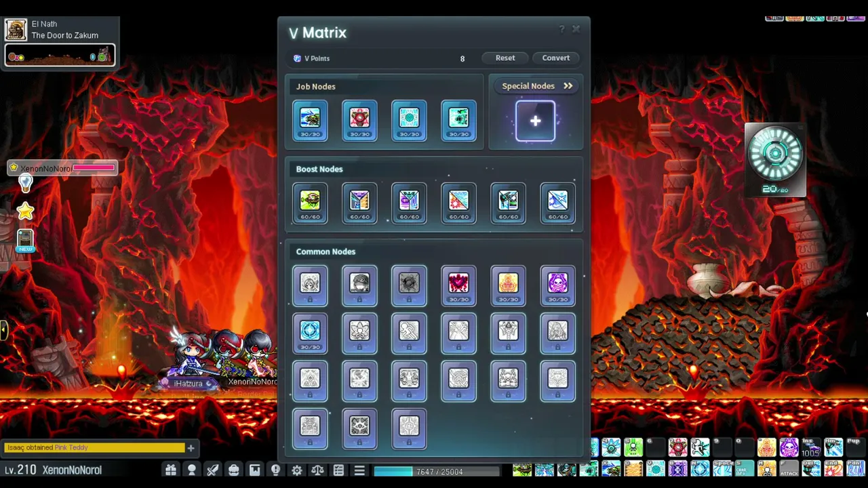
Task: Expand the Special Nodes panel
Action: (537, 86)
